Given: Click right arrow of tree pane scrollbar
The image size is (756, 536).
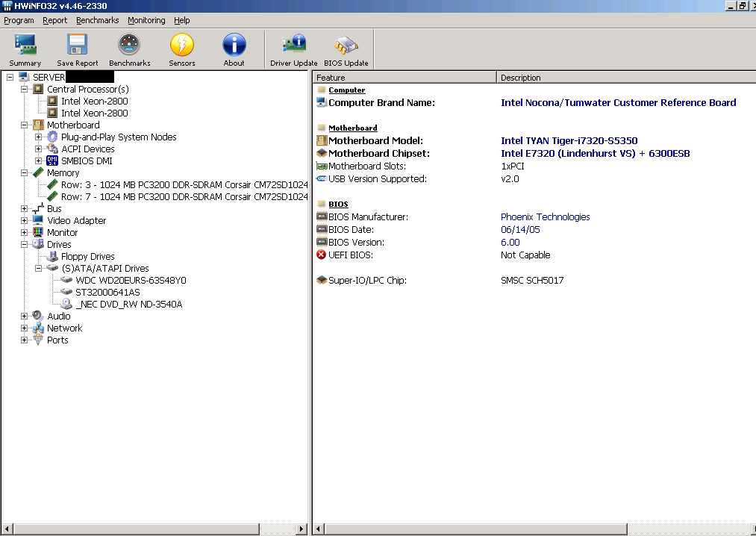Looking at the screenshot, I should 302,529.
